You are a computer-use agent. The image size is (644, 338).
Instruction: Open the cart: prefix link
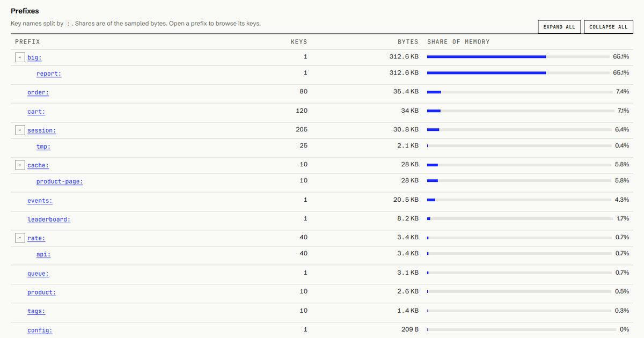36,112
